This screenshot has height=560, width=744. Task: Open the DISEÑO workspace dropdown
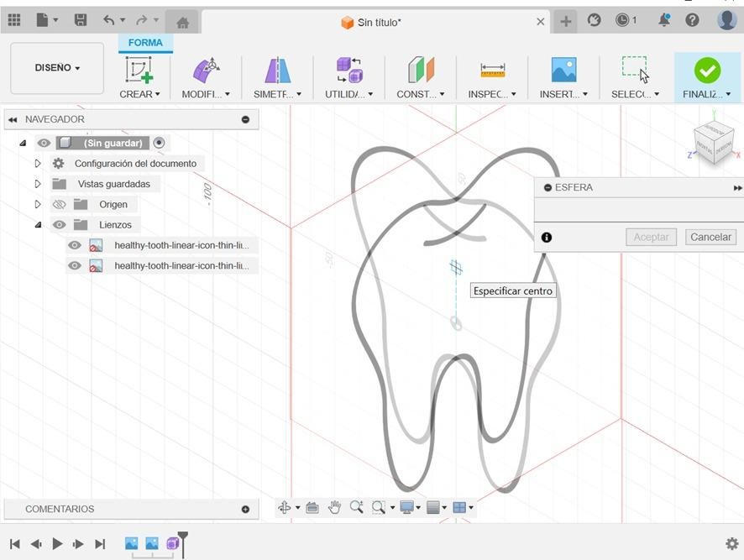click(x=57, y=68)
